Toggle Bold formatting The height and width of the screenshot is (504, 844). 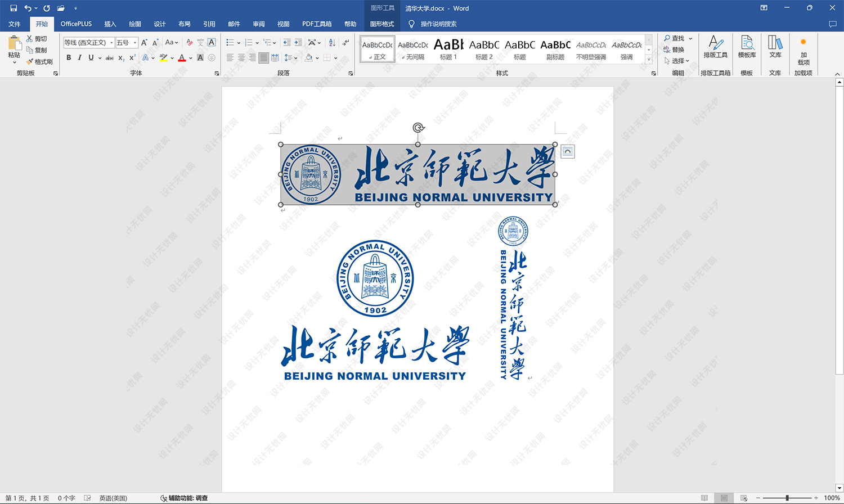click(x=69, y=57)
